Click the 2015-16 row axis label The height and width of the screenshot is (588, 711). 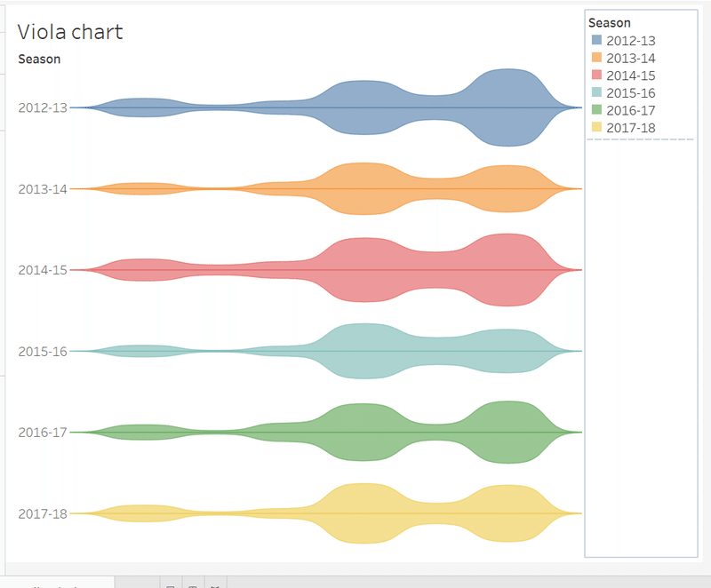pyautogui.click(x=42, y=352)
